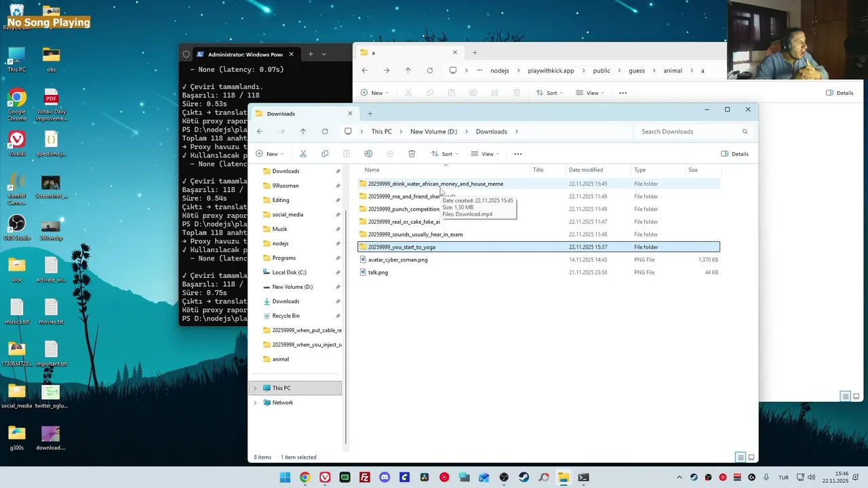This screenshot has height=488, width=868.
Task: Toggle Details pane in Downloads window
Action: click(735, 154)
